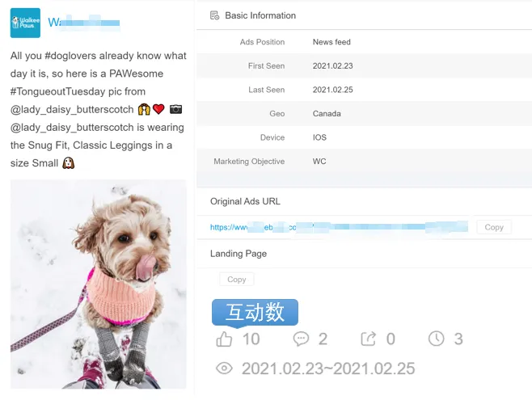Select the Geo value Canada
Image resolution: width=532 pixels, height=400 pixels.
click(x=327, y=114)
